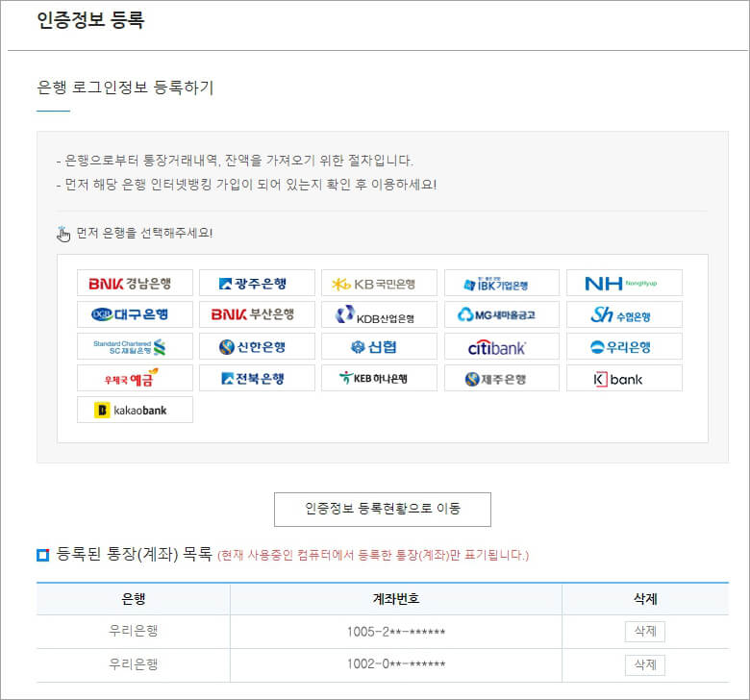The width and height of the screenshot is (750, 700).
Task: Choose the DGB 대구은행 logo
Action: point(135,314)
